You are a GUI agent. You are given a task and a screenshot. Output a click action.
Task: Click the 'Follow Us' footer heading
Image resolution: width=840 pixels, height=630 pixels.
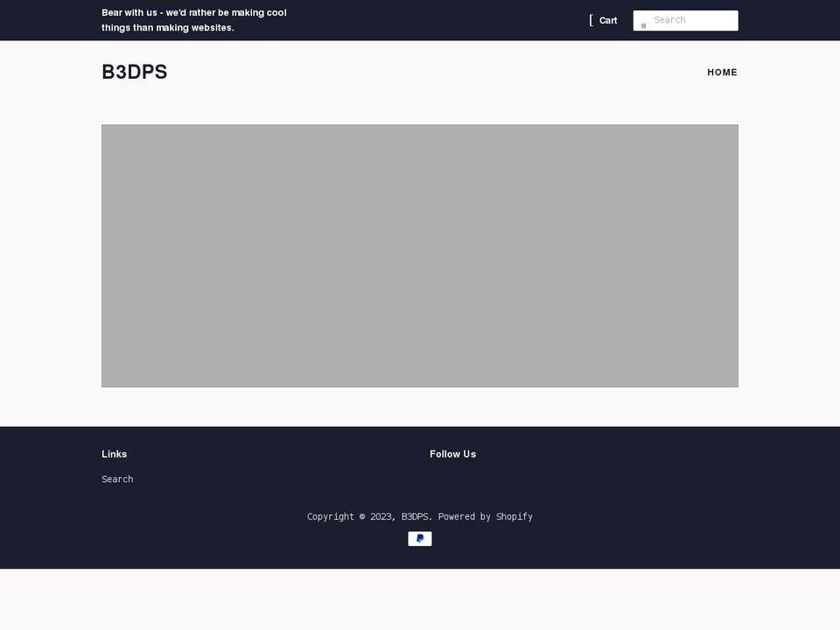(452, 453)
